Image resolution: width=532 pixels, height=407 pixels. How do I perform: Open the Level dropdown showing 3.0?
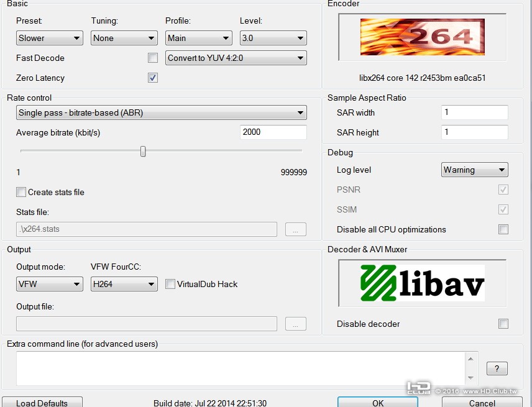coord(273,38)
